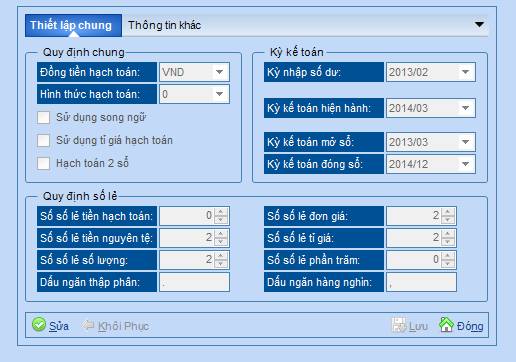
Task: Tick Sử dụng tỉ giá hạch toán checkbox
Action: click(43, 140)
